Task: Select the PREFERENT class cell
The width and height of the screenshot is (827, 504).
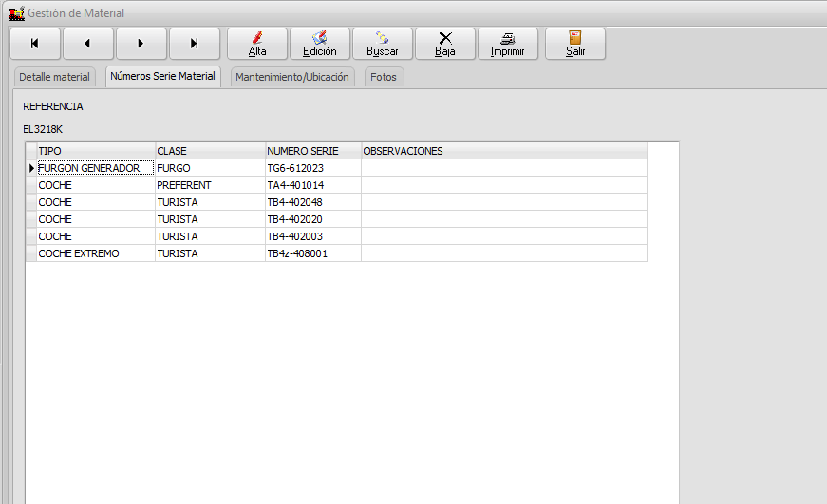Action: coord(210,185)
